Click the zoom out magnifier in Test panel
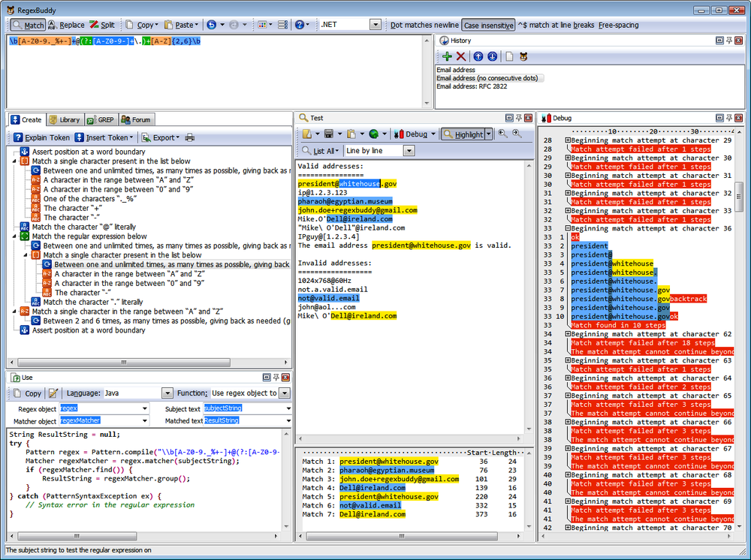The height and width of the screenshot is (560, 751). pos(502,134)
